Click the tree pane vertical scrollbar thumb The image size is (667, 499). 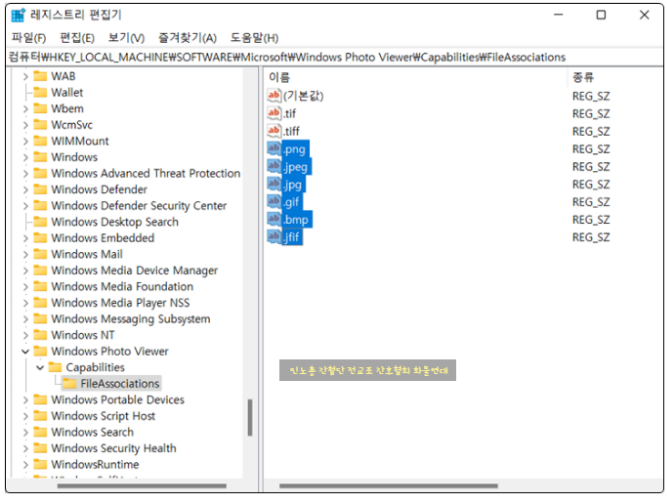[x=250, y=417]
